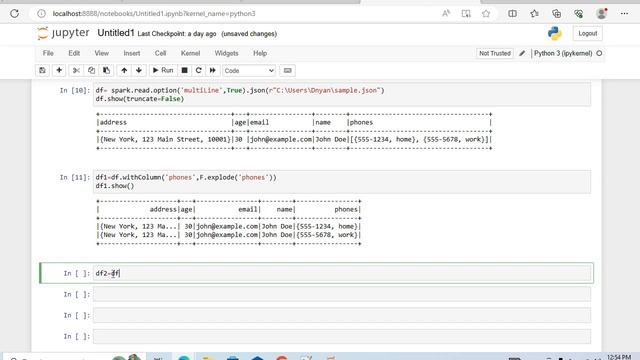Open the View menu
The height and width of the screenshot is (360, 640).
coord(102,53)
